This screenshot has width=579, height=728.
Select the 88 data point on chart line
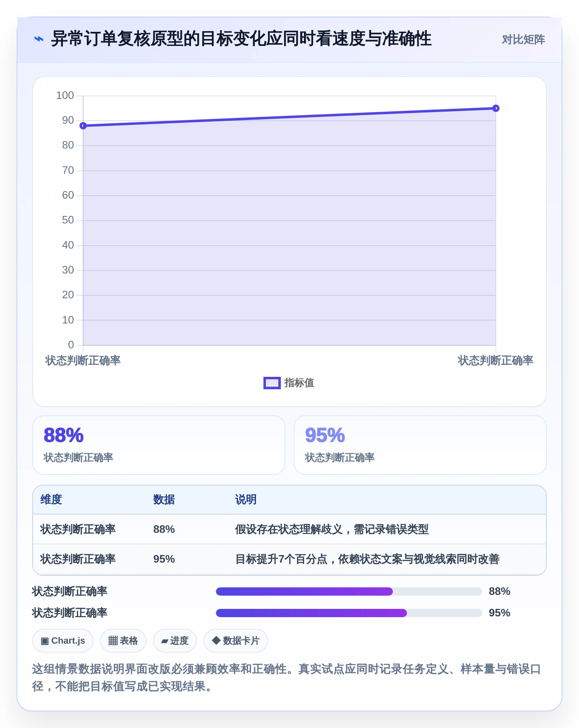(83, 126)
